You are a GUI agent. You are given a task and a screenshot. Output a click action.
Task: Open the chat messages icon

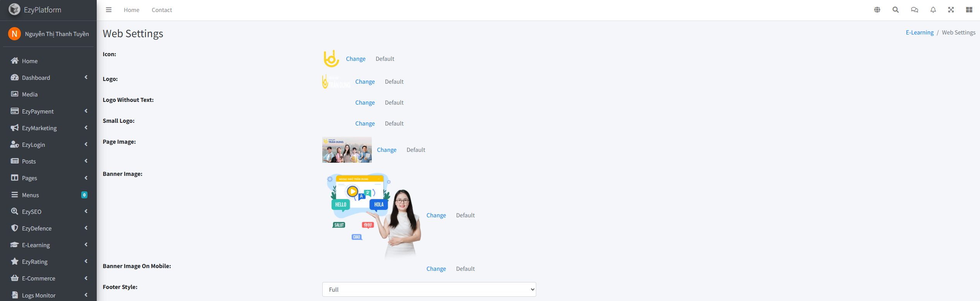pyautogui.click(x=914, y=10)
